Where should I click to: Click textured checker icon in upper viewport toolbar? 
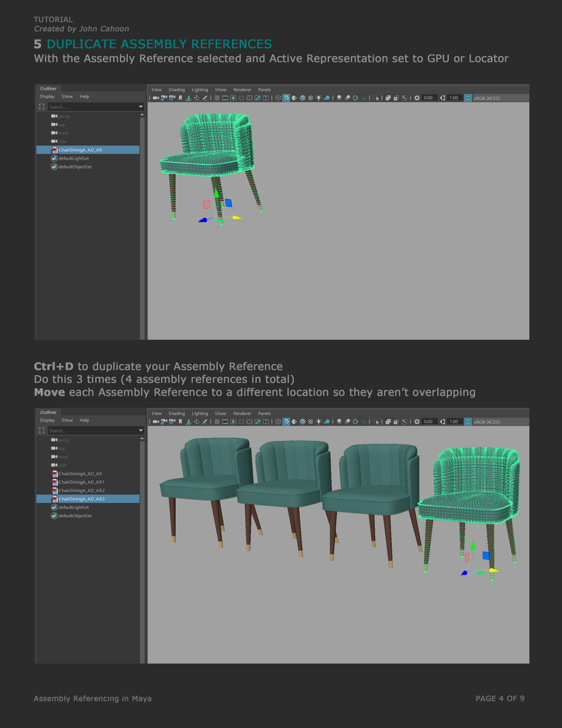click(311, 98)
